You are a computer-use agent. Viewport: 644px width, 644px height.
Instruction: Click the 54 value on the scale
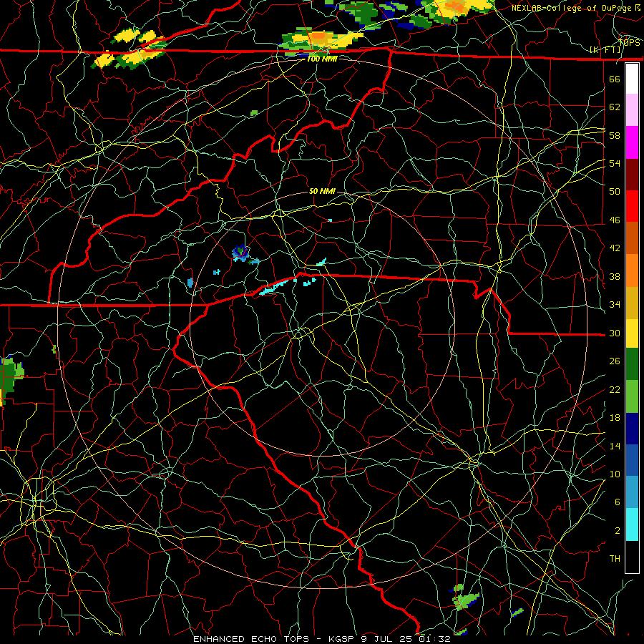615,163
